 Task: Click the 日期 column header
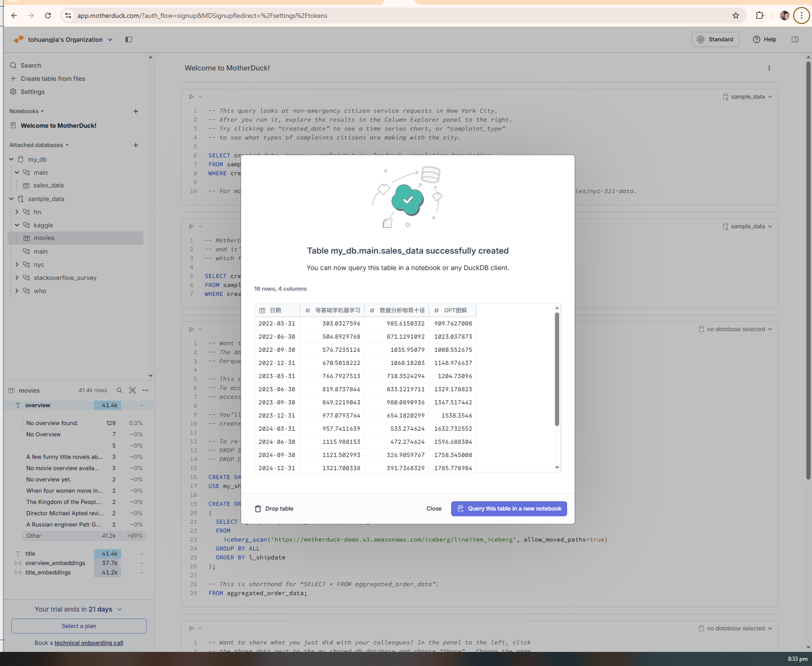tap(277, 310)
